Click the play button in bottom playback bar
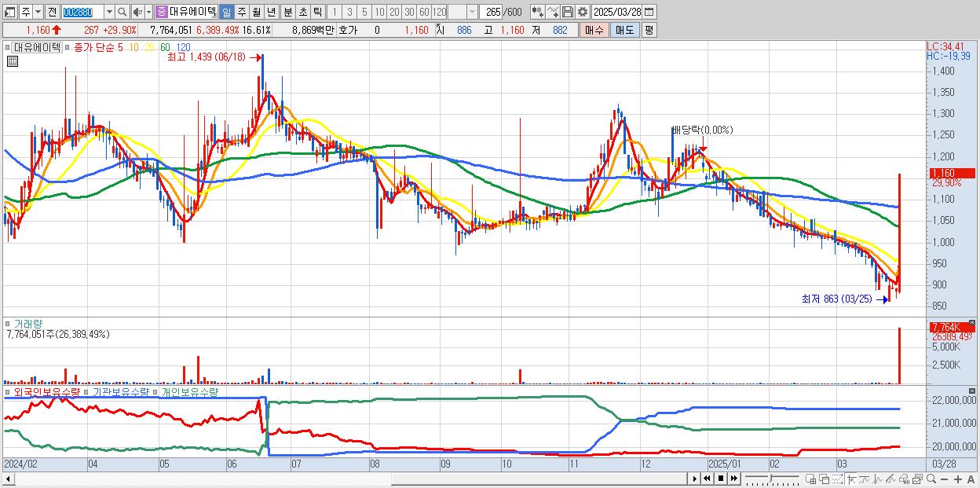The width and height of the screenshot is (980, 488). click(x=695, y=479)
